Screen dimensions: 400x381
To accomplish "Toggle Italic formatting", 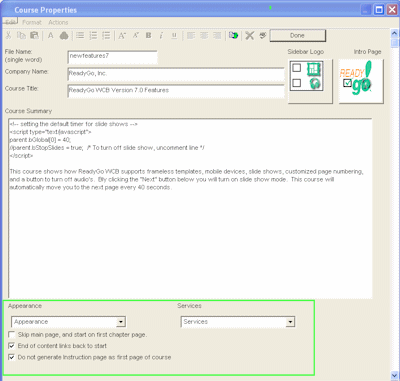I will (x=161, y=35).
